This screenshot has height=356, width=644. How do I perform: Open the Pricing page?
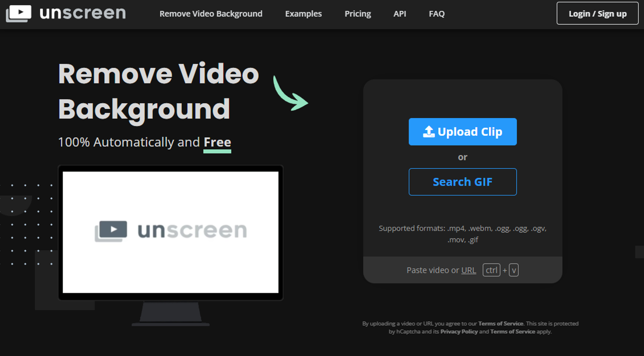tap(358, 14)
